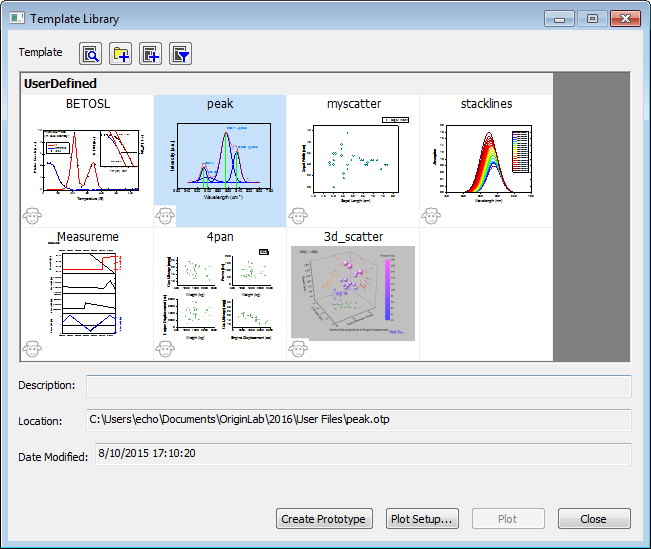Viewport: 651px width, 549px height.
Task: Click the sheep icon under peak template
Action: tap(165, 216)
